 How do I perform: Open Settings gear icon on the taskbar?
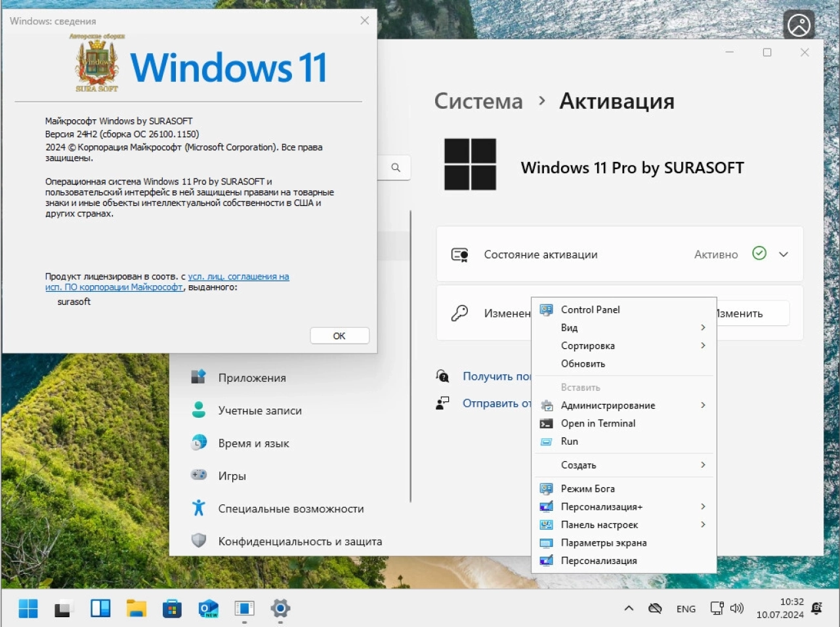point(280,609)
